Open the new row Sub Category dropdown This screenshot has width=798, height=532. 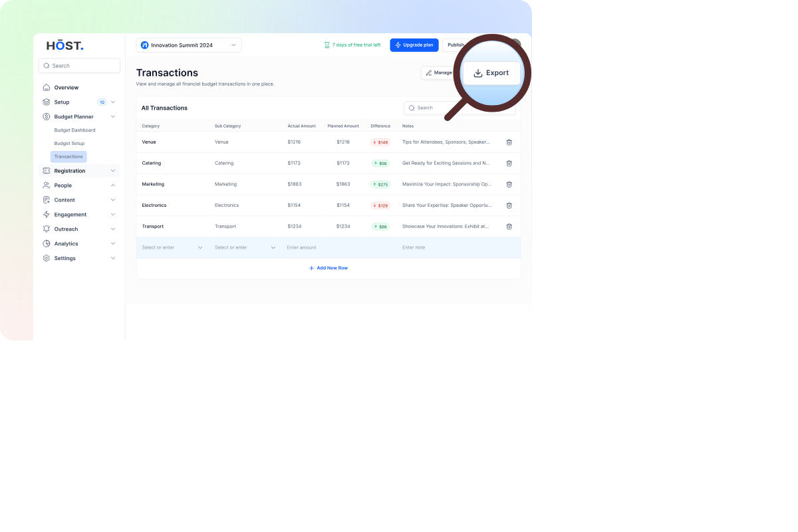pos(245,247)
